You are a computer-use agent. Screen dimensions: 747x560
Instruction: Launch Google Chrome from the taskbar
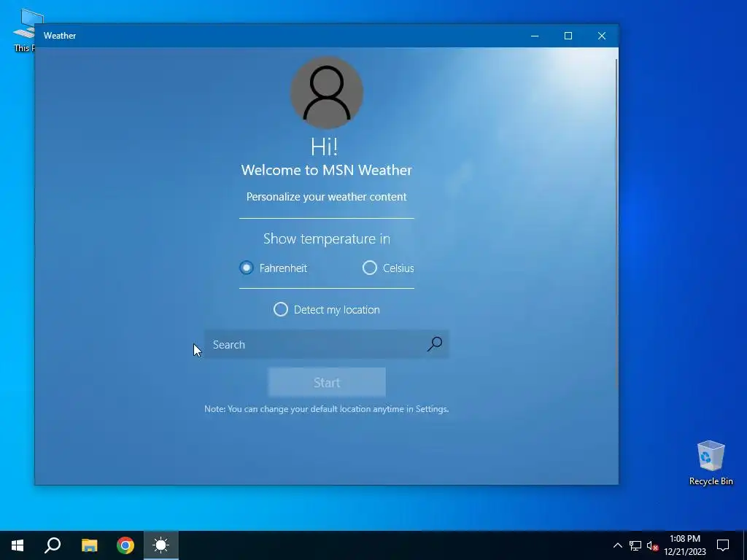[125, 545]
